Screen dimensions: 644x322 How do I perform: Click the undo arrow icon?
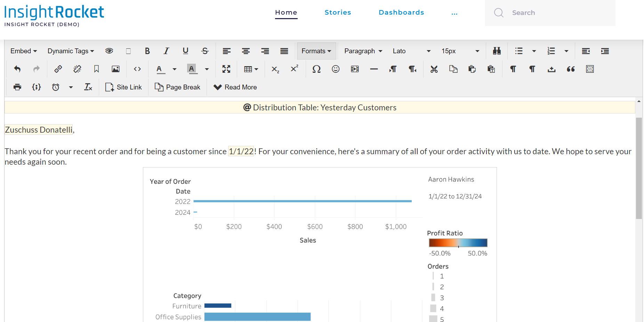pos(17,69)
